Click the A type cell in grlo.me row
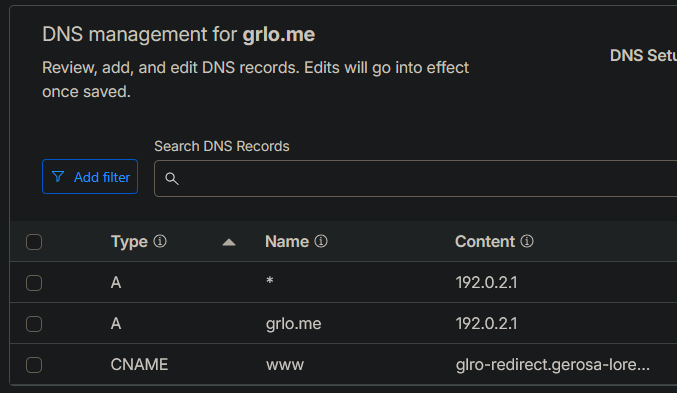The height and width of the screenshot is (393, 677). pos(116,324)
